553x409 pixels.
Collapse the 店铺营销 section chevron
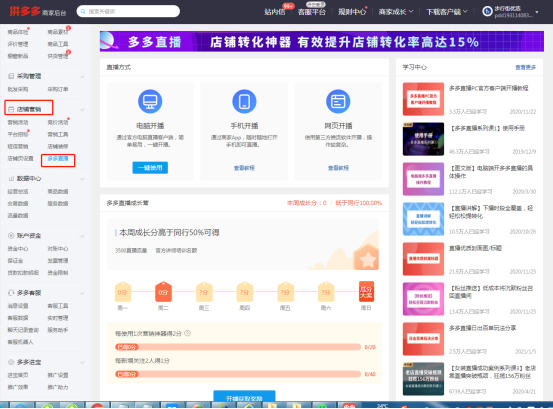(82, 110)
